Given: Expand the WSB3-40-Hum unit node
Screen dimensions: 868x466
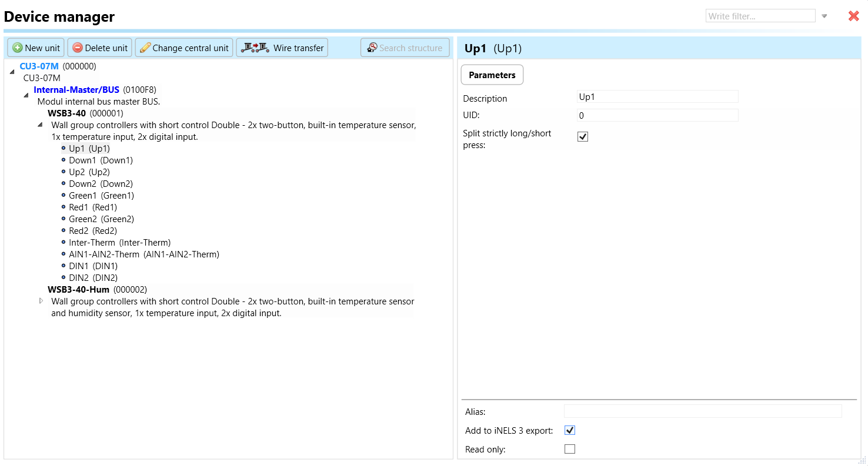Looking at the screenshot, I should [41, 301].
